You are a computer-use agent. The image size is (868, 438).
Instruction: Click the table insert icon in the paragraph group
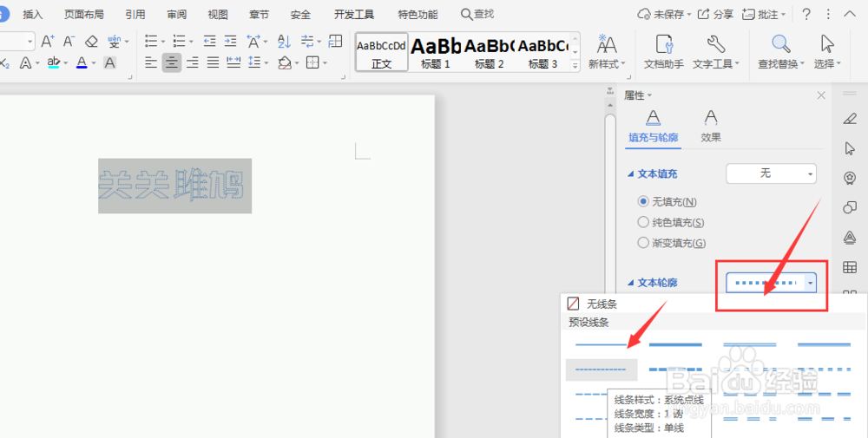(x=335, y=41)
